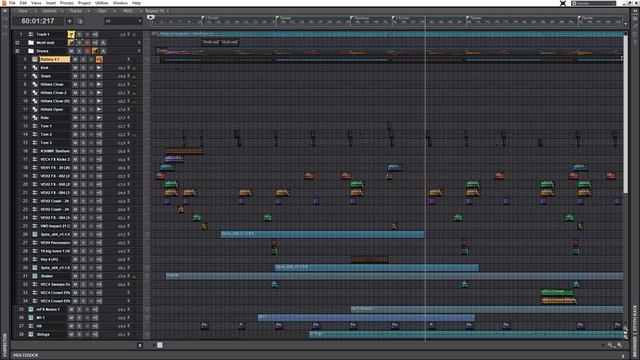The image size is (640, 360).
Task: Click the Shaker track volume value
Action: [x=122, y=276]
